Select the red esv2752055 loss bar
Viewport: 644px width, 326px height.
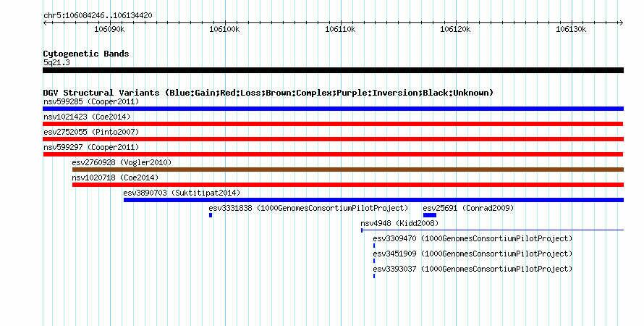click(x=333, y=139)
